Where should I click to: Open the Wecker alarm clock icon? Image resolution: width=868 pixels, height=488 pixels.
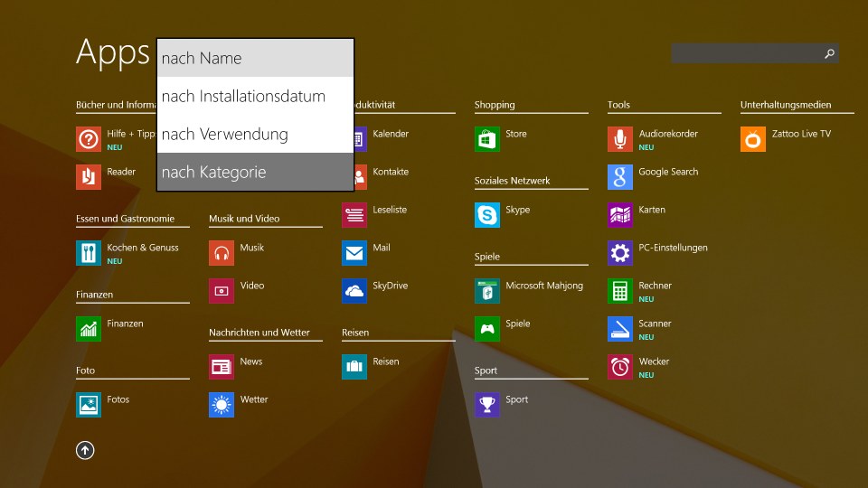(x=620, y=367)
